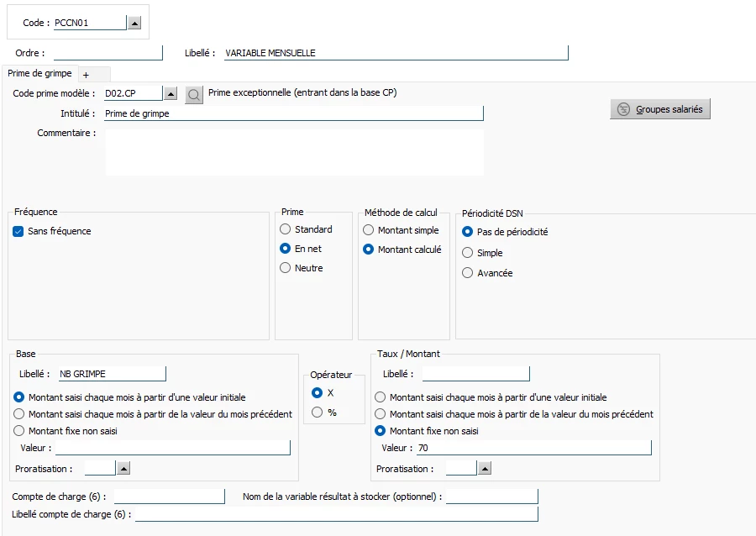Choose Montant simple calculation method
Screen dimensions: 756x536
369,230
